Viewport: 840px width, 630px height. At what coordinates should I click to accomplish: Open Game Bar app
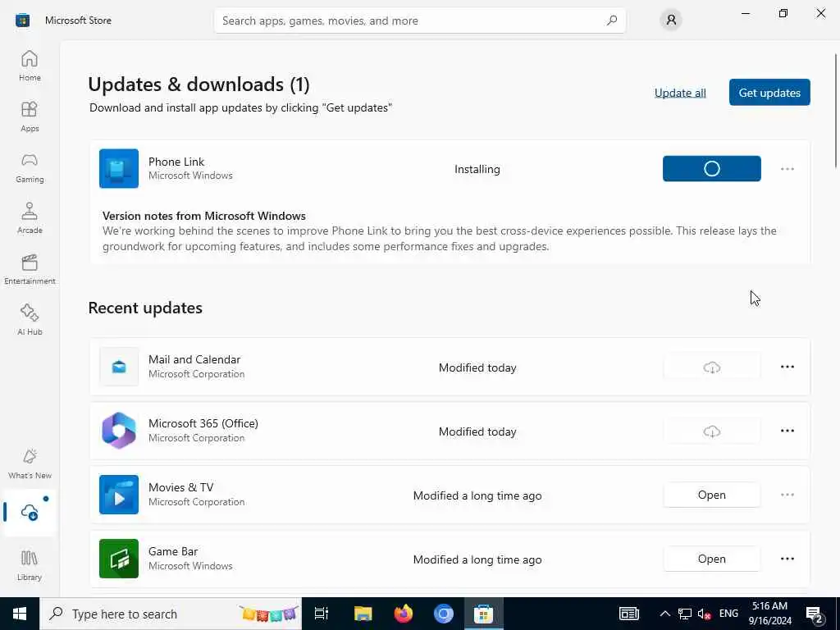pos(711,559)
